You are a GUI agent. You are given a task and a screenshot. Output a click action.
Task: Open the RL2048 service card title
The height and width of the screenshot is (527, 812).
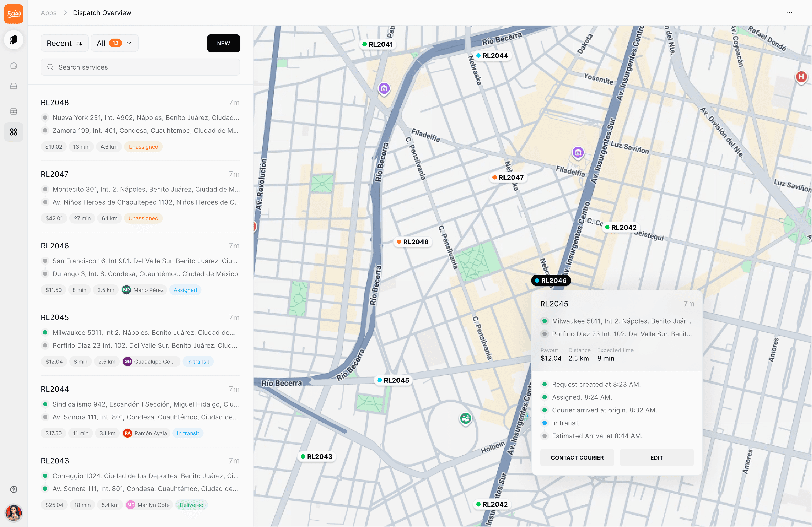click(x=55, y=103)
